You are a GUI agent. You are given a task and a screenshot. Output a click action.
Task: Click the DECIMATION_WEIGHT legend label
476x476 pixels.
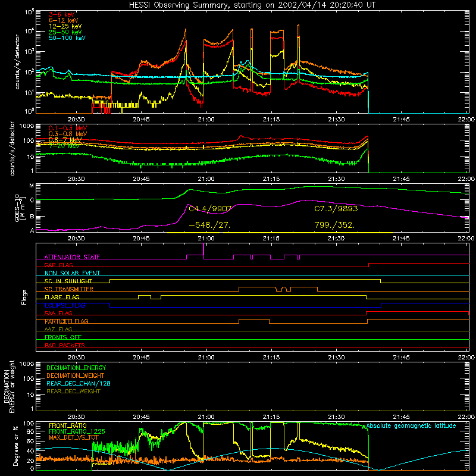coord(76,376)
